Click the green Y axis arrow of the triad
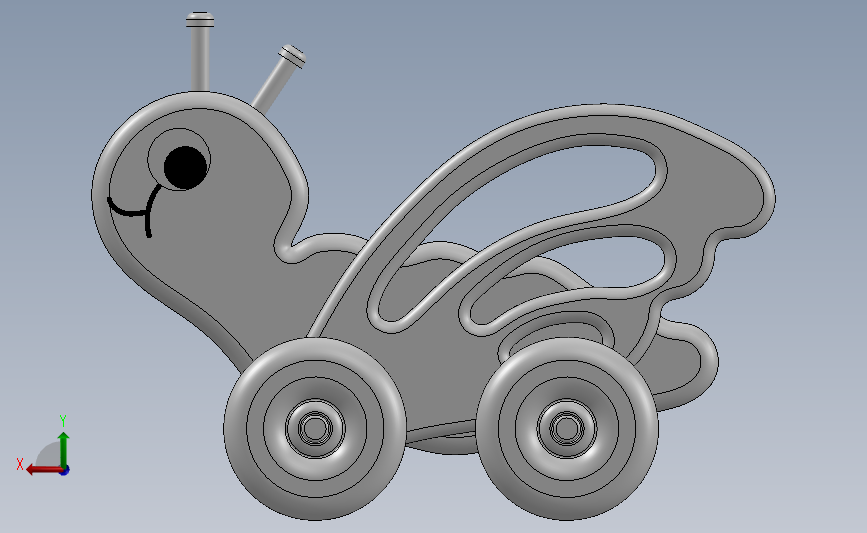 (64, 450)
